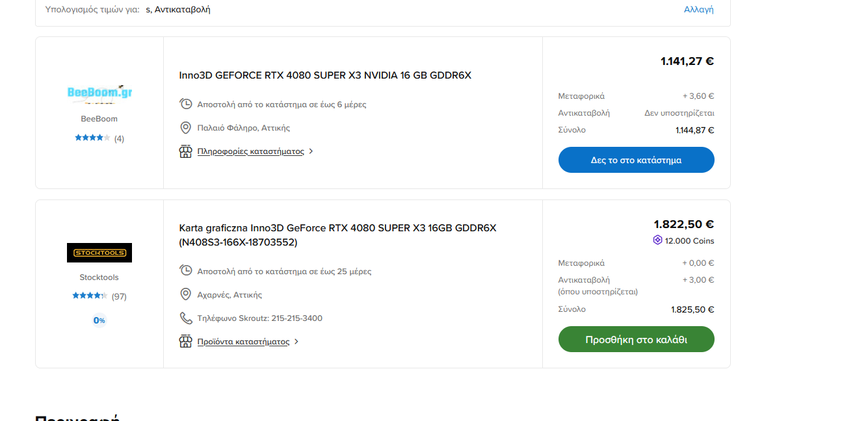This screenshot has width=868, height=421.
Task: Click the + 3,00 € cash-on-delivery fee
Action: (698, 280)
